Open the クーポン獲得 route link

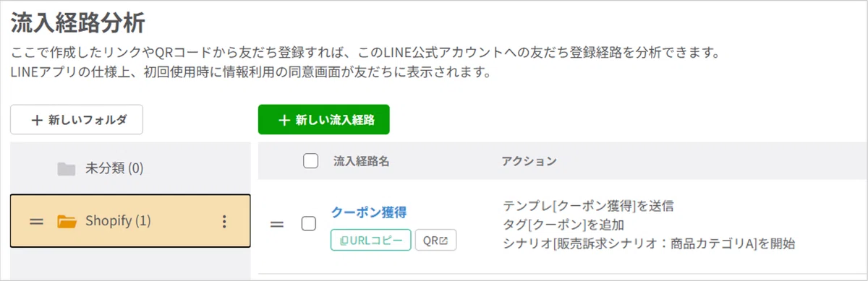click(369, 212)
